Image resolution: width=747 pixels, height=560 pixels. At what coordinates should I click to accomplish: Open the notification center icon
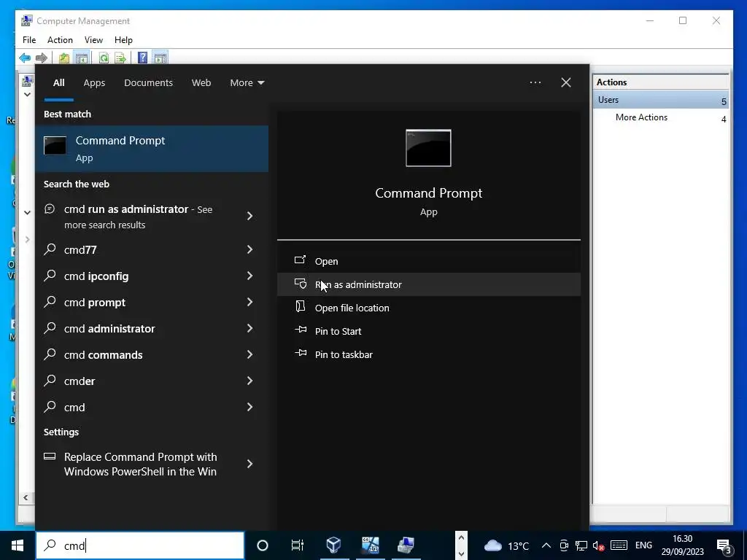pos(724,546)
